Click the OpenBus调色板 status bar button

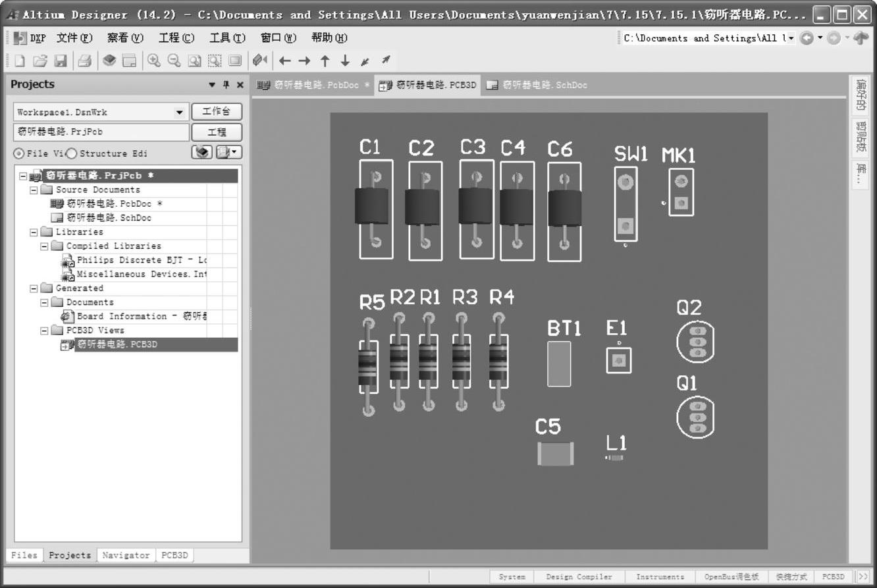click(x=731, y=577)
